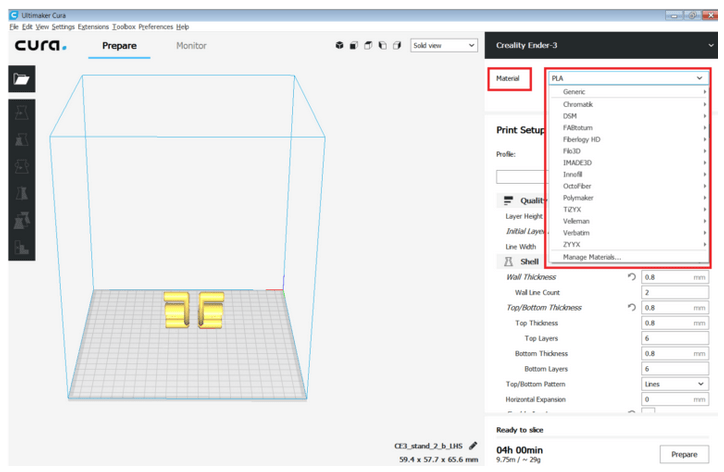Viewport: 724px width, 472px height.
Task: Open the Toolbox menu
Action: click(124, 27)
